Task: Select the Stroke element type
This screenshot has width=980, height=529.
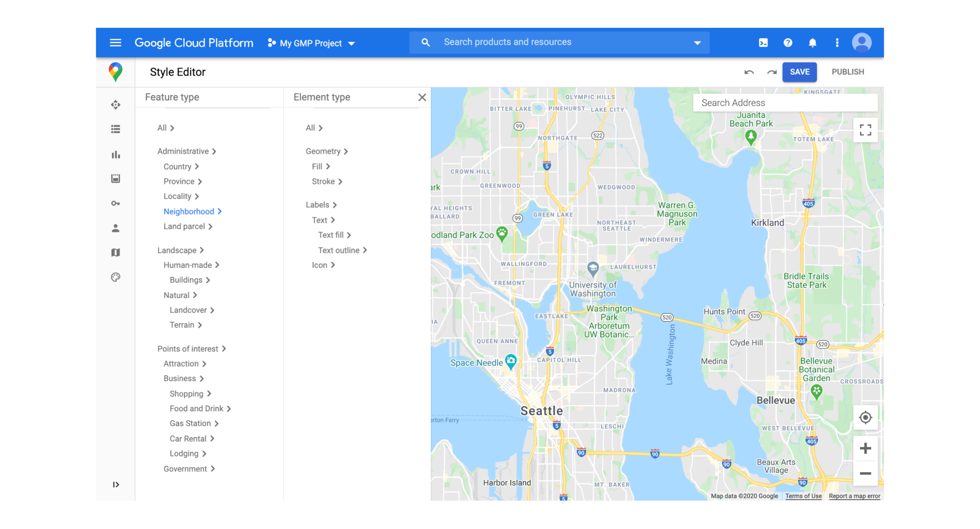Action: click(327, 181)
